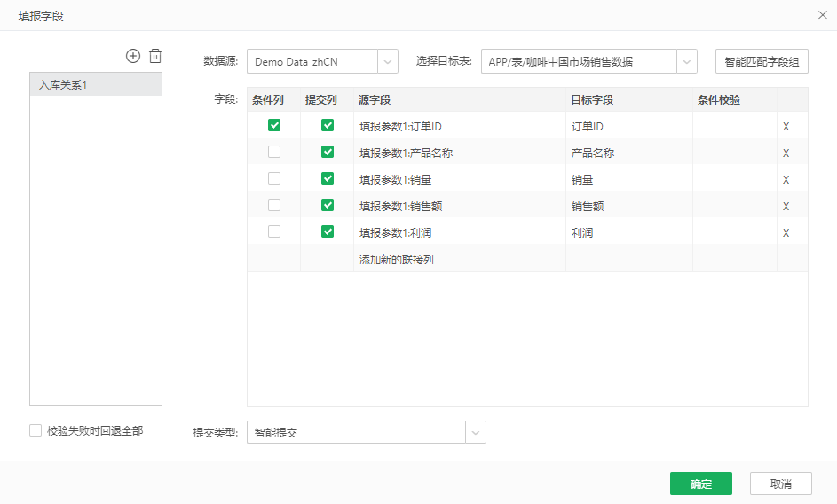Click source field 填报参数1:订单ID
The width and height of the screenshot is (837, 504).
pyautogui.click(x=400, y=127)
